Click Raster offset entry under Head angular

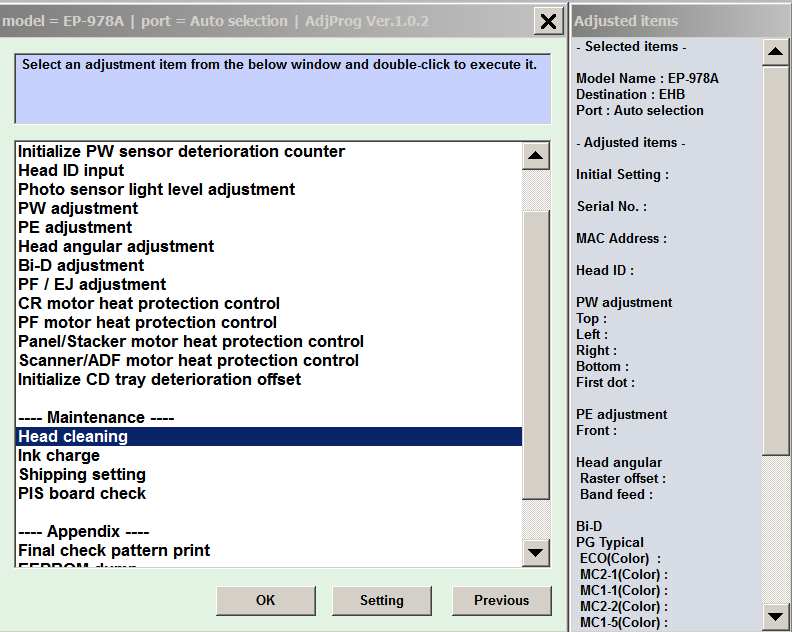(623, 478)
